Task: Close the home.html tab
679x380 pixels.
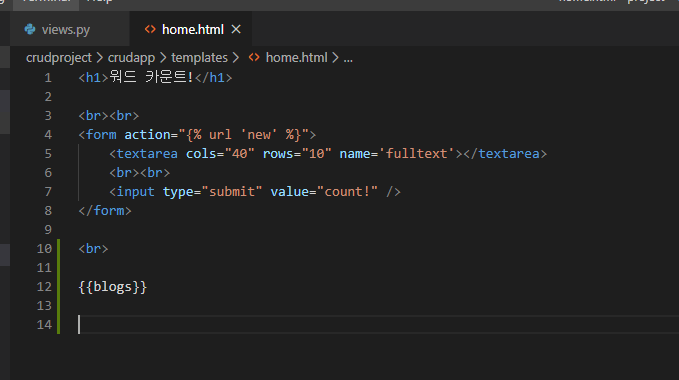Action: 236,29
